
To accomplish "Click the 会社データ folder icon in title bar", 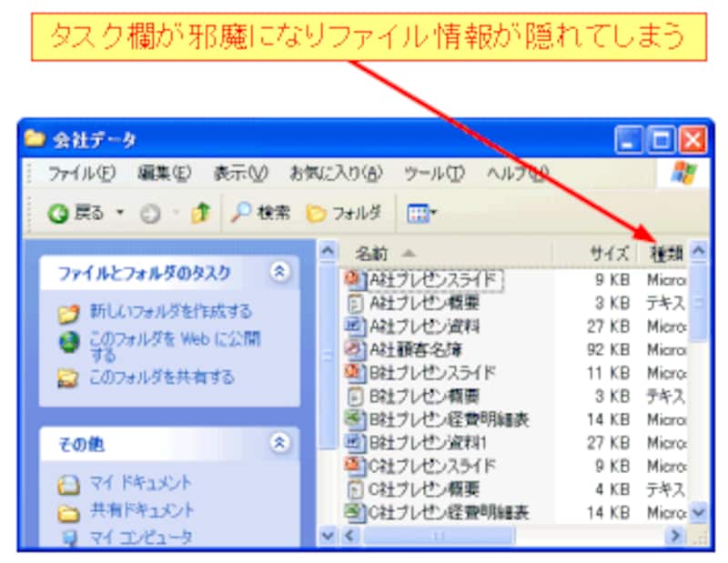I will [35, 138].
